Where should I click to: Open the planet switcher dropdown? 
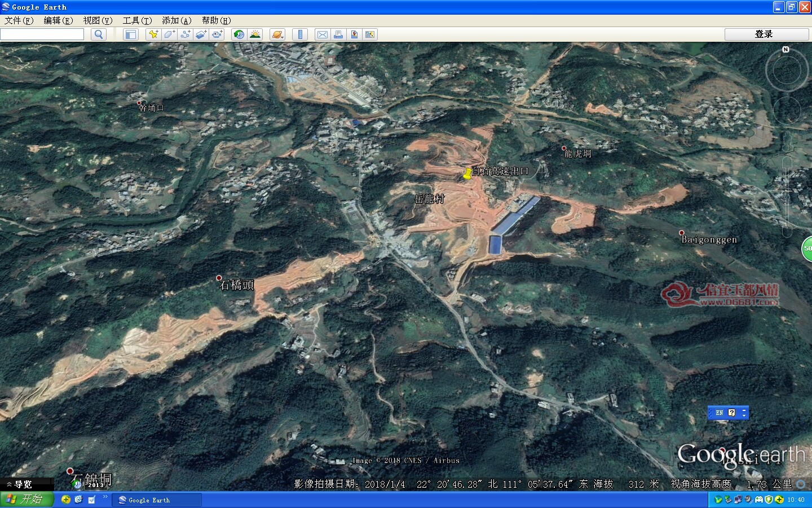(277, 34)
